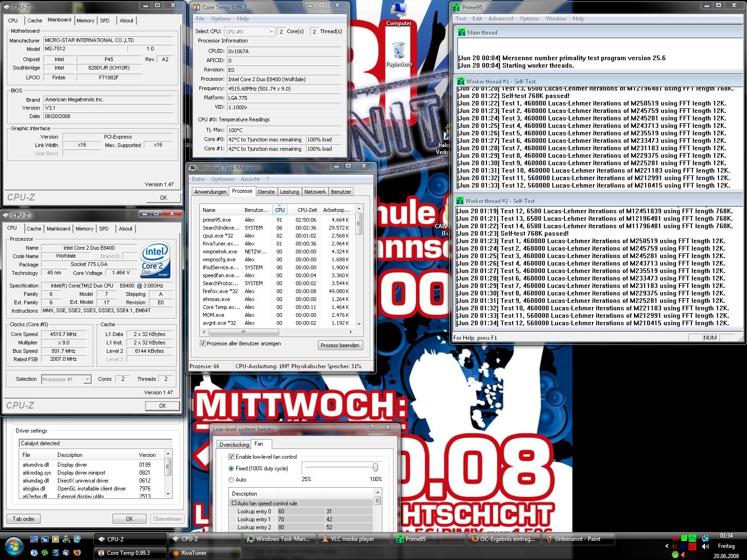Click the Tab order button
The image size is (747, 560).
pyautogui.click(x=23, y=519)
